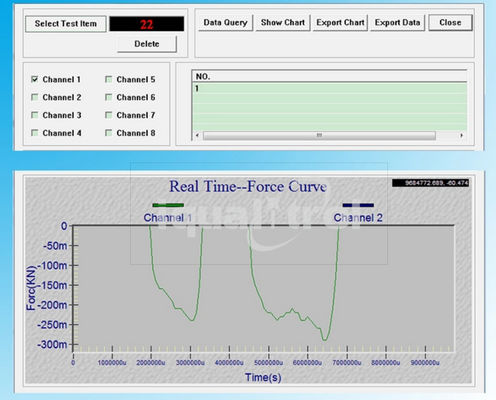Viewport: 496px width, 400px height.
Task: Click the Channel 2 legend label in chart
Action: [358, 218]
